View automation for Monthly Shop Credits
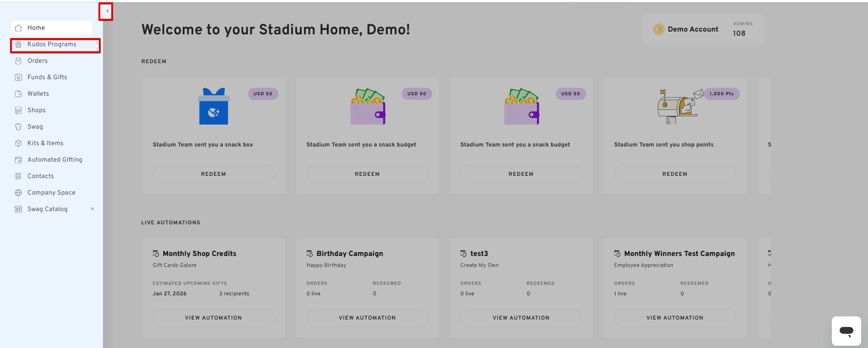 point(213,318)
